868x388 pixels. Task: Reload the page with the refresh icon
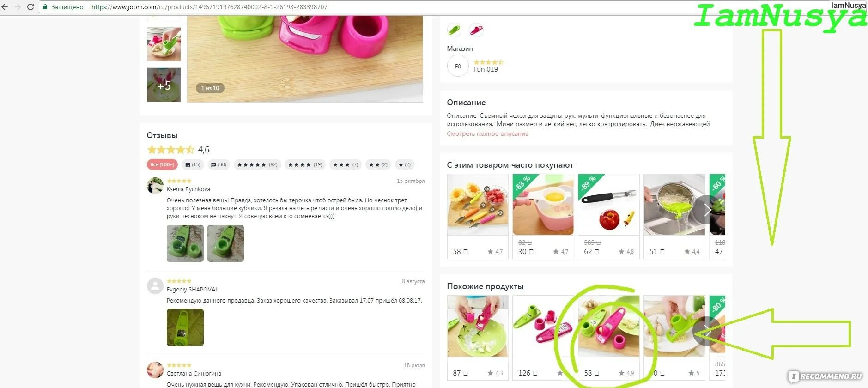point(30,7)
